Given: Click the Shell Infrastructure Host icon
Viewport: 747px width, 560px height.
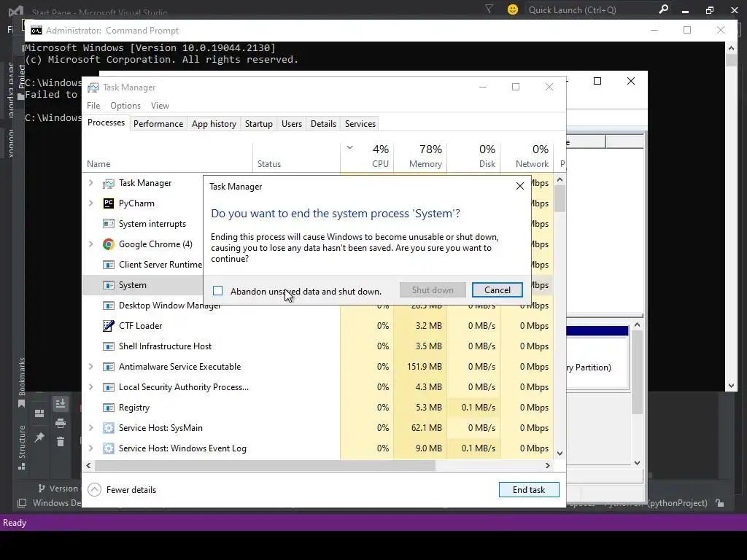Looking at the screenshot, I should [x=109, y=346].
